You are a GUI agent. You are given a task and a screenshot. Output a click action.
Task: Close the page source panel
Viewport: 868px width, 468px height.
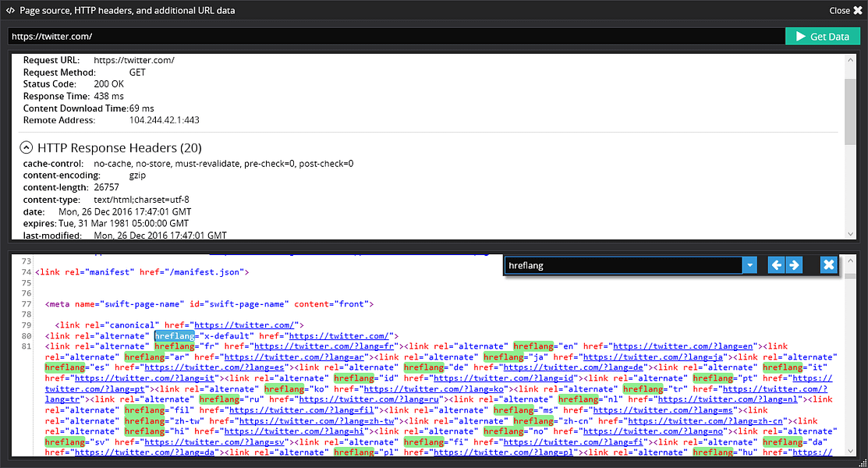[846, 10]
